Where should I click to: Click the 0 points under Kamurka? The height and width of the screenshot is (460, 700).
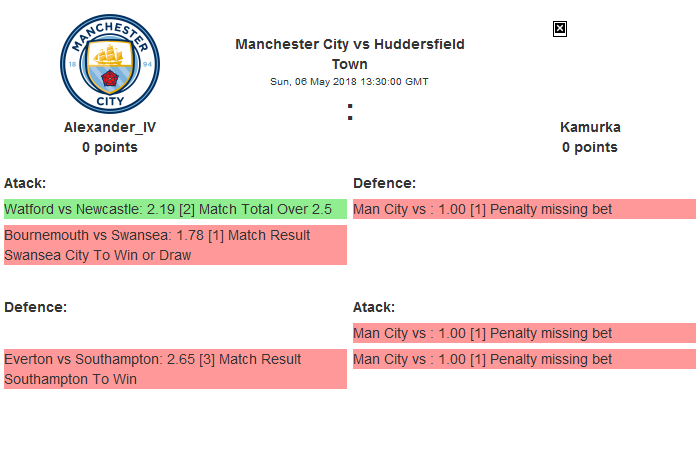[590, 147]
